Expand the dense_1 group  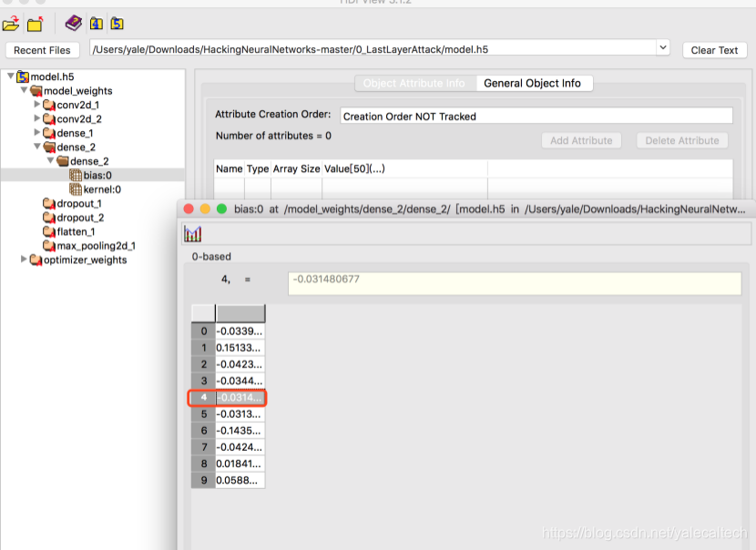[x=37, y=132]
